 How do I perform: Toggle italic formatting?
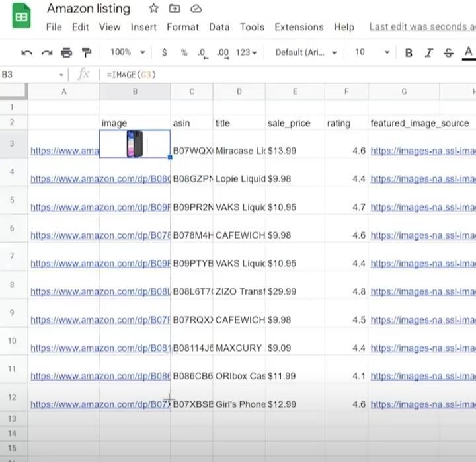coord(429,52)
